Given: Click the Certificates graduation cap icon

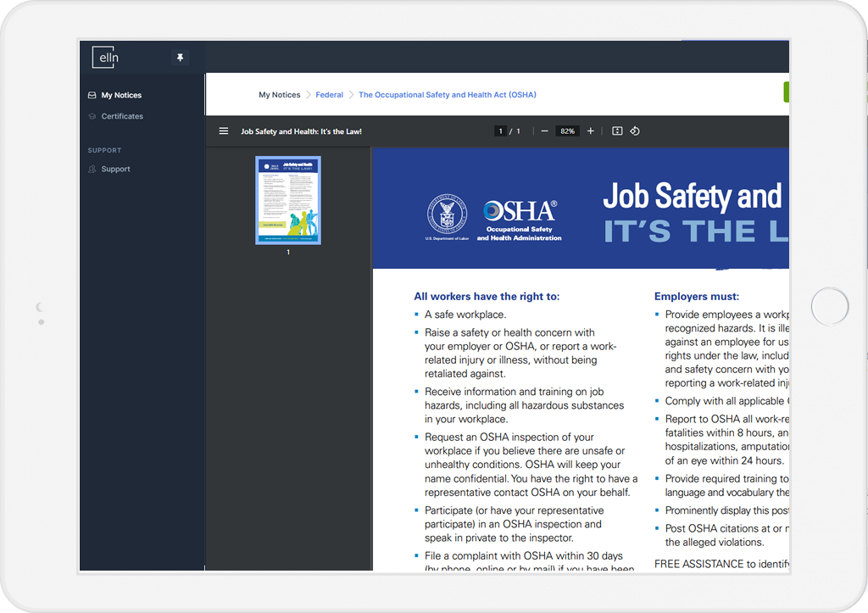Looking at the screenshot, I should 92,116.
